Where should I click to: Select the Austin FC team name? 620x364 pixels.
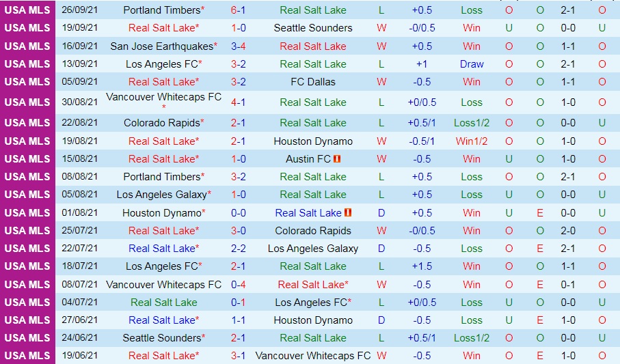(x=308, y=159)
